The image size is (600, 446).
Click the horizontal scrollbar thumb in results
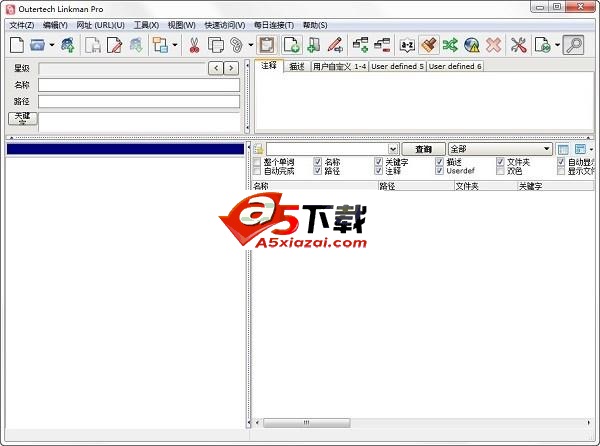click(307, 423)
